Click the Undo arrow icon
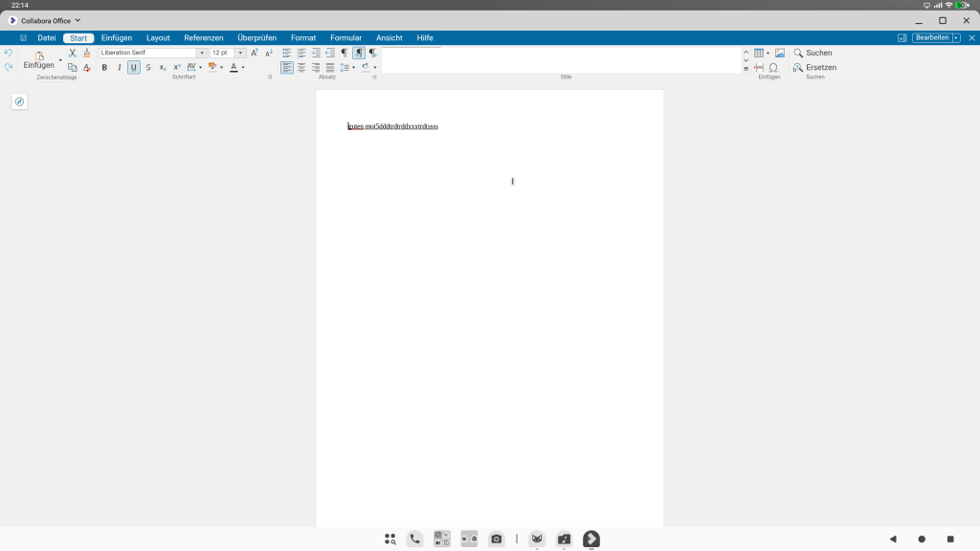 tap(8, 54)
